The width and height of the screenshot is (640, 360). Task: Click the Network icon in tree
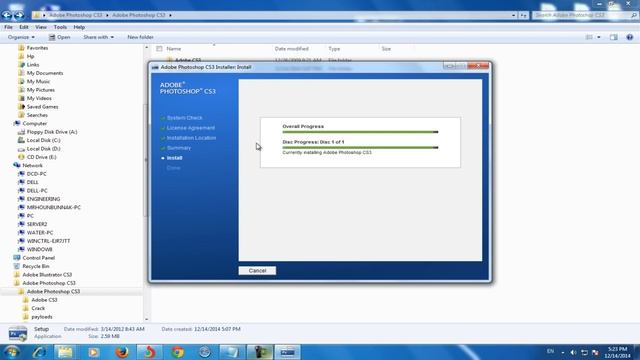click(17, 165)
